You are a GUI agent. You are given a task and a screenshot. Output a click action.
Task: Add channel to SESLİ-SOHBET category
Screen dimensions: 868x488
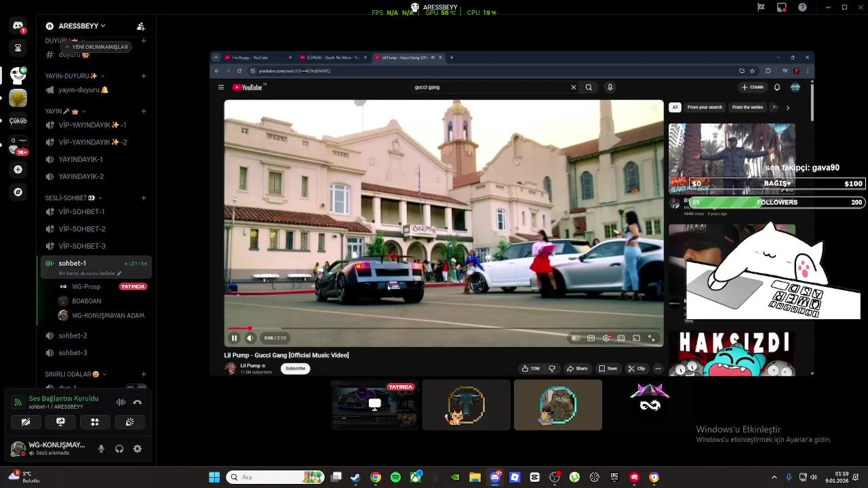click(x=144, y=198)
